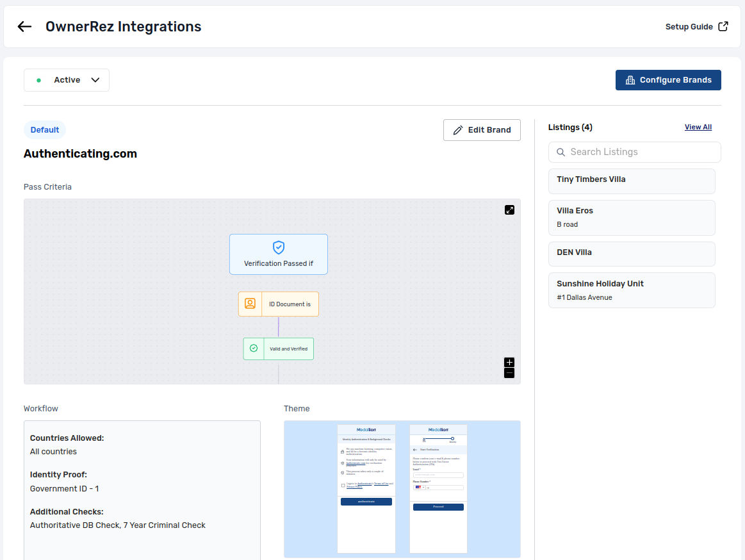Click the Valid and Verified checkmark icon

pos(254,349)
